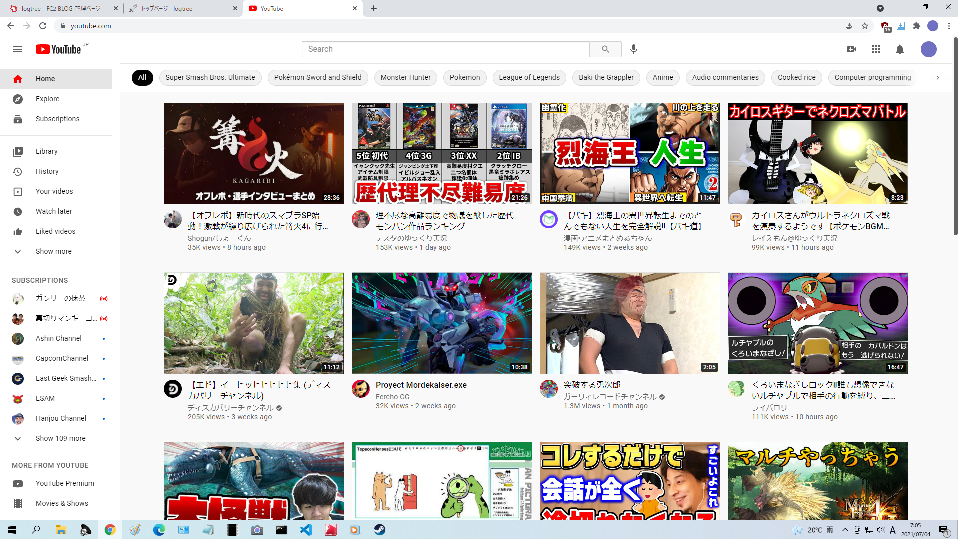
Task: Open browser extensions puzzle icon
Action: (916, 26)
